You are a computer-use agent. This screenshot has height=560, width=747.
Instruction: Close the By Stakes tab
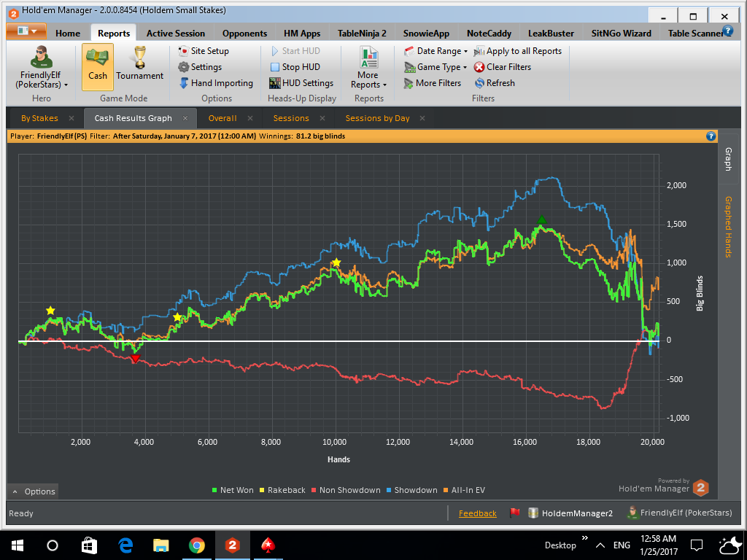[x=71, y=118]
